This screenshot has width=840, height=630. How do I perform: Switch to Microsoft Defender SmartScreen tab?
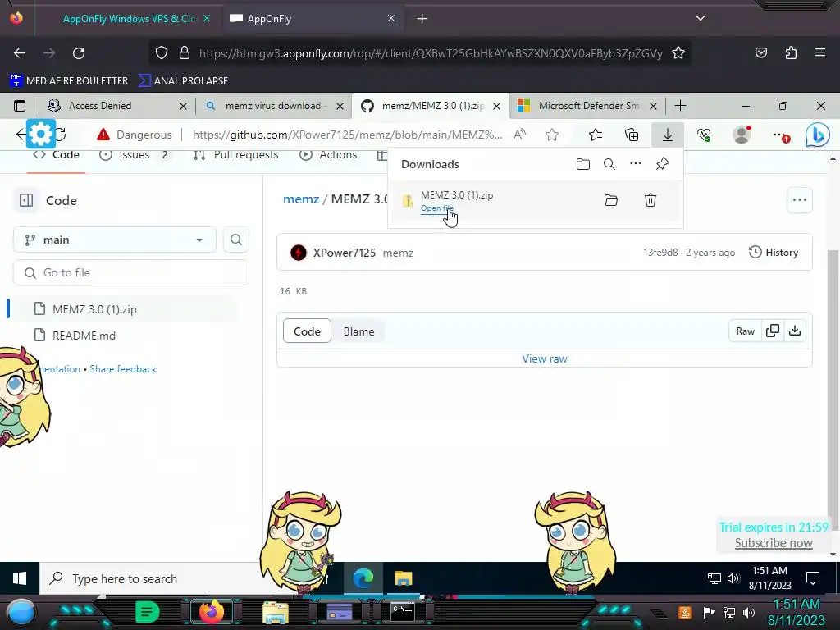point(587,106)
